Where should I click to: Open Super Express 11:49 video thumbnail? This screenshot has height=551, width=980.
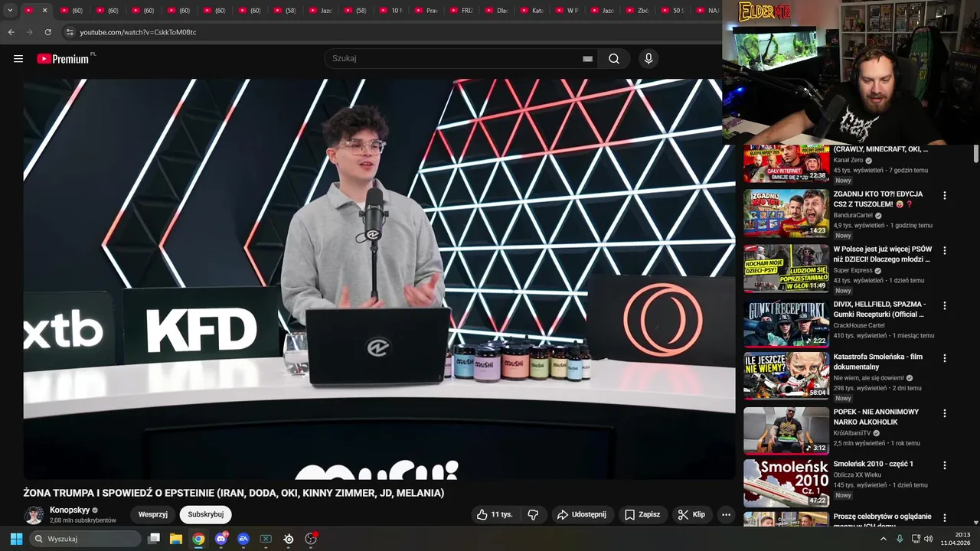click(x=786, y=269)
